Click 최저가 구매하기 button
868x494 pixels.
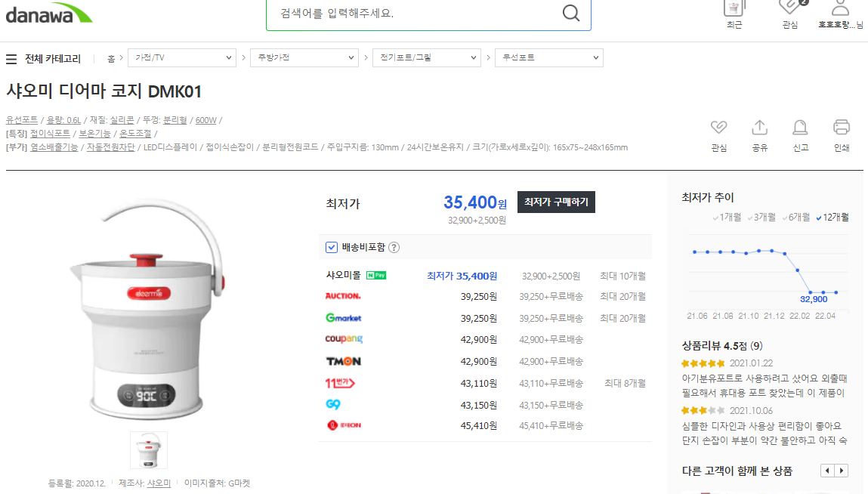556,202
